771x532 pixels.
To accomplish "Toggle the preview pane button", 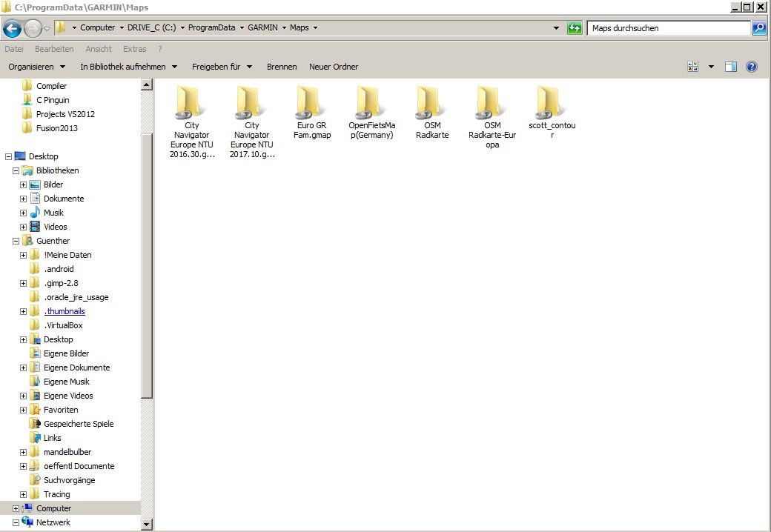I will pos(730,67).
